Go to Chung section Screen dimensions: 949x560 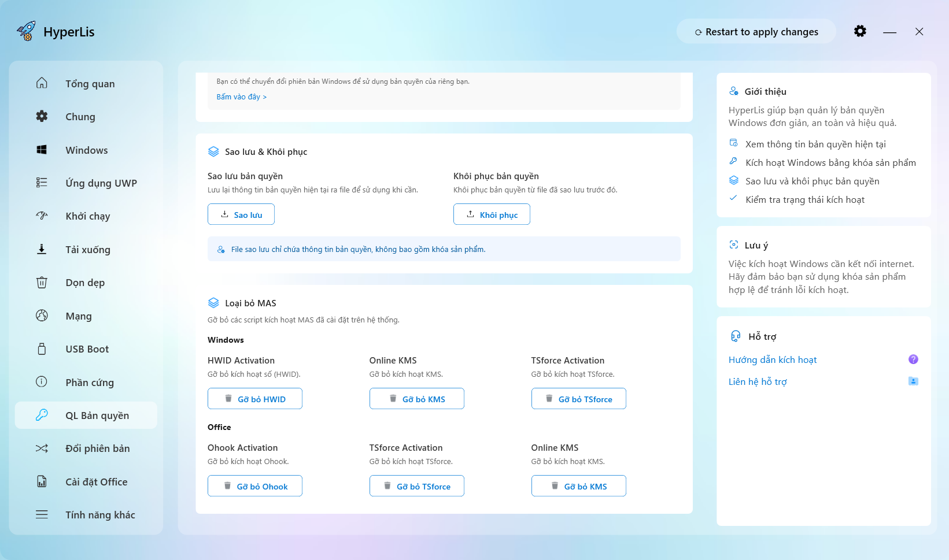86,117
